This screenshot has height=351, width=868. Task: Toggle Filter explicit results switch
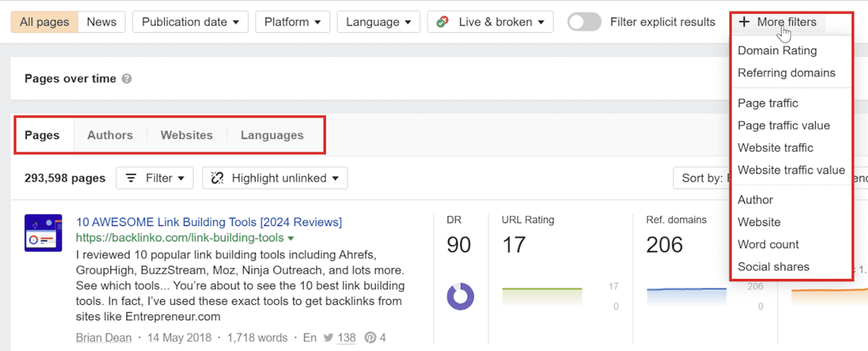pyautogui.click(x=584, y=22)
